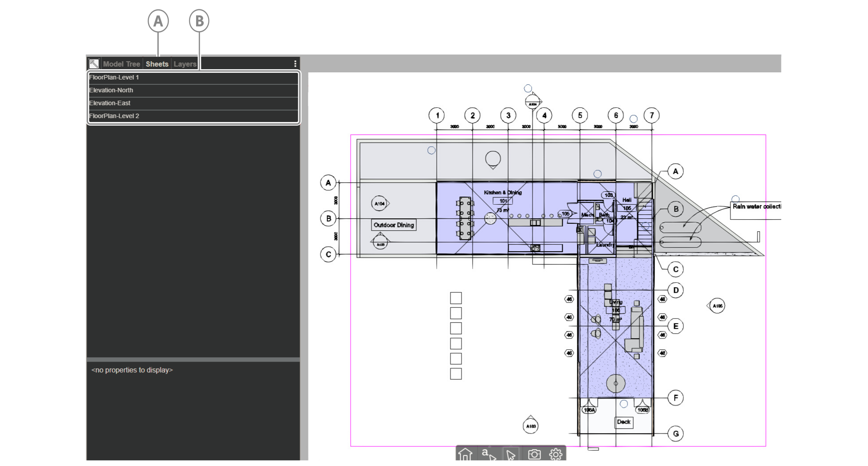Screen dimensions: 868x466
Task: Open the Elevation-East sheet
Action: 109,103
